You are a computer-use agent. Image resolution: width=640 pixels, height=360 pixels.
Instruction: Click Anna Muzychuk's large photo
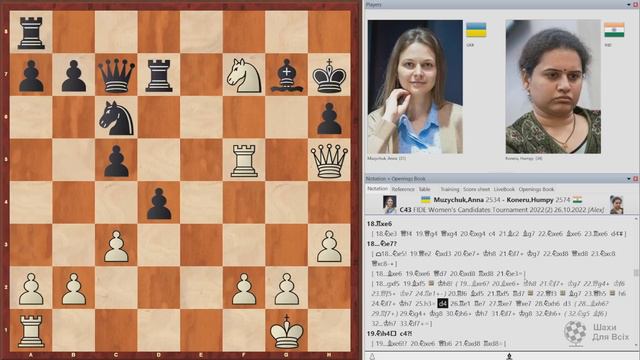click(x=415, y=87)
